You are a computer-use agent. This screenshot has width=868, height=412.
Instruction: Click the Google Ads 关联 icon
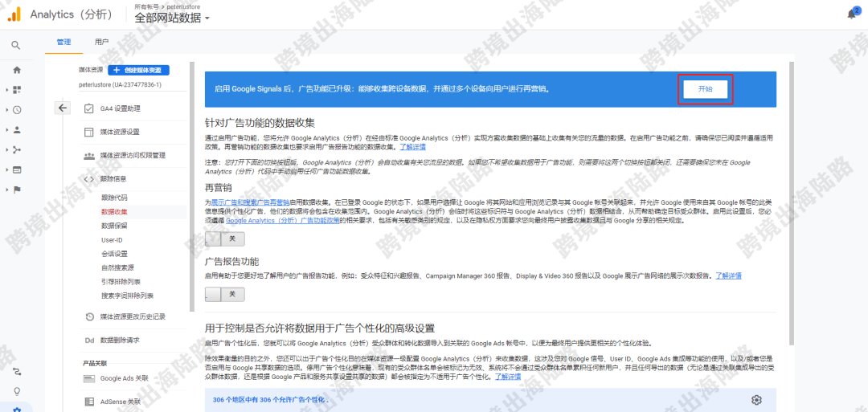click(88, 379)
